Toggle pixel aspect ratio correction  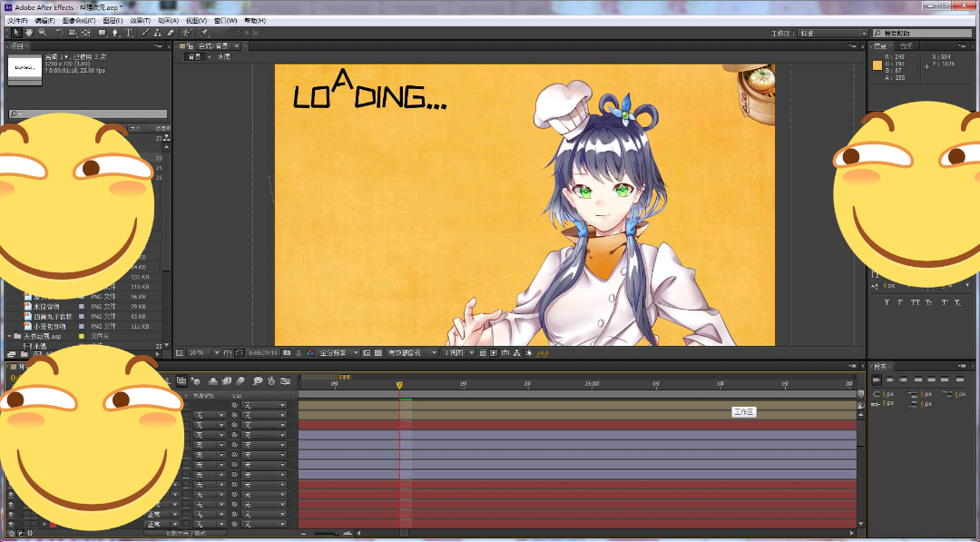click(x=482, y=353)
